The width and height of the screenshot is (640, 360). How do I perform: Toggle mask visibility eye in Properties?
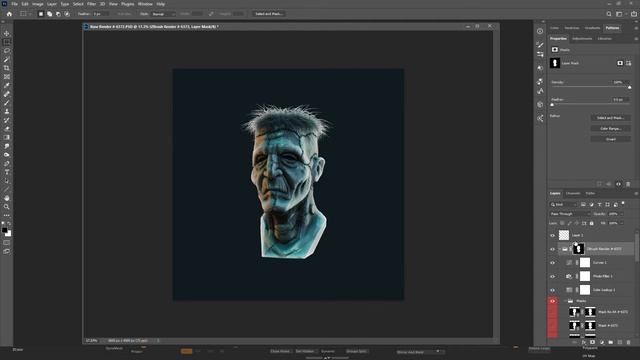pos(618,184)
